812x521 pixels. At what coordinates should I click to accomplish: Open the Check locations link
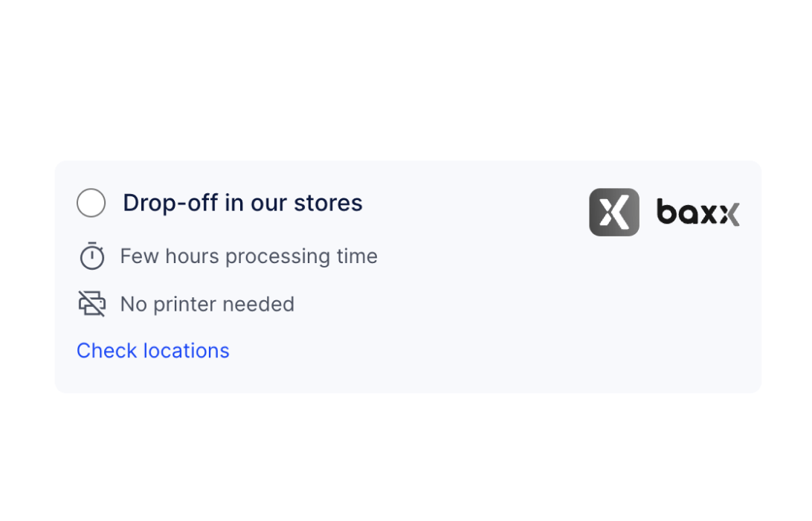[x=153, y=351]
